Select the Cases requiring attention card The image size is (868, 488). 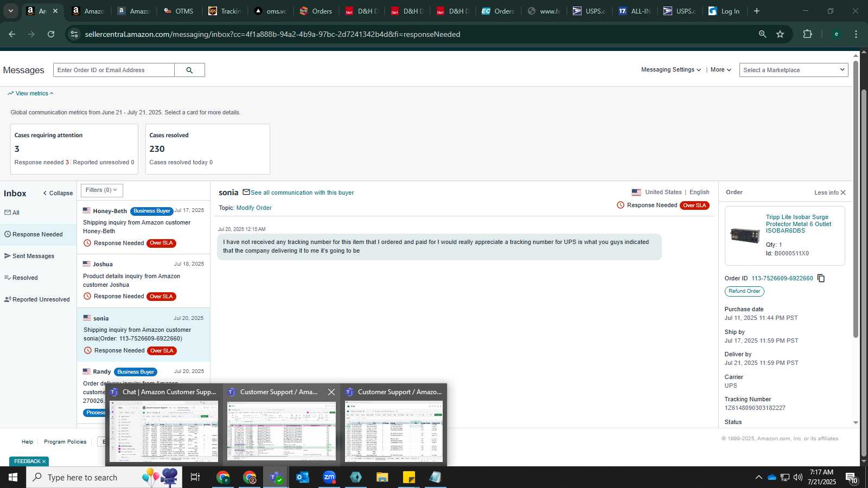[74, 149]
